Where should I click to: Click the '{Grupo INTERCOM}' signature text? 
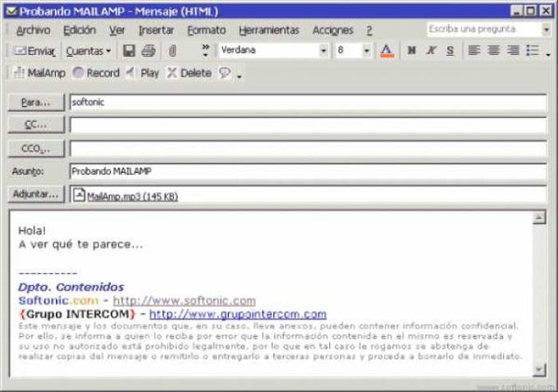click(77, 314)
